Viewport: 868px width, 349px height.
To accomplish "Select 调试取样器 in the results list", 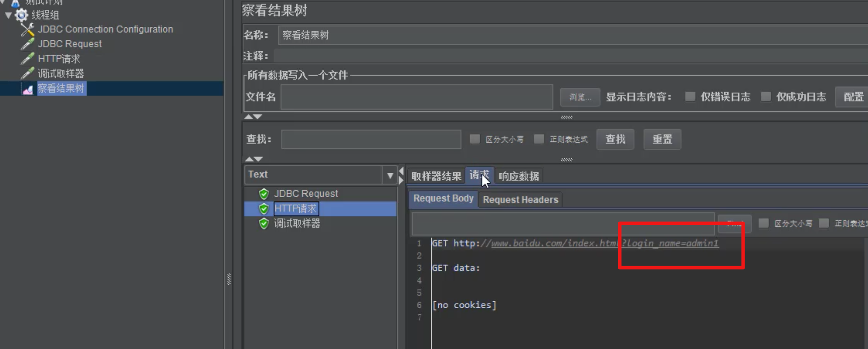I will click(x=297, y=224).
